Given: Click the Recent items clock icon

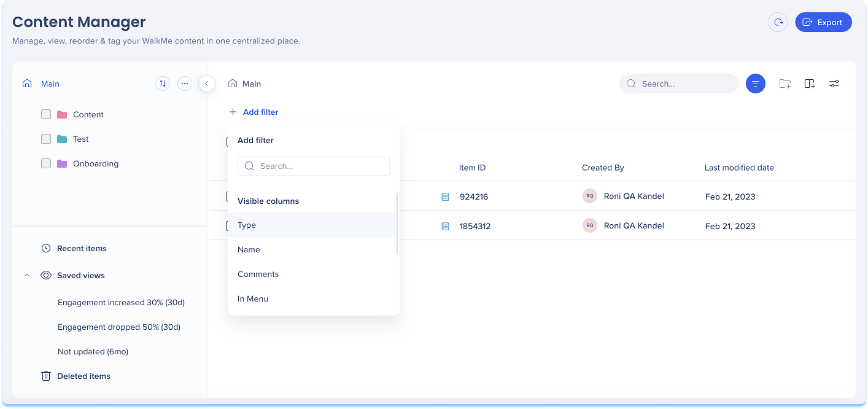Looking at the screenshot, I should pyautogui.click(x=46, y=248).
